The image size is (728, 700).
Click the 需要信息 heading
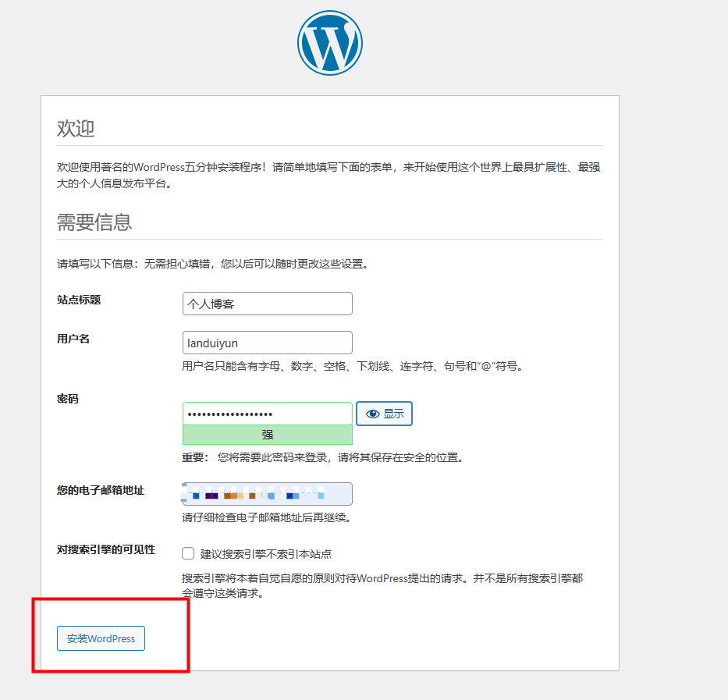[94, 222]
